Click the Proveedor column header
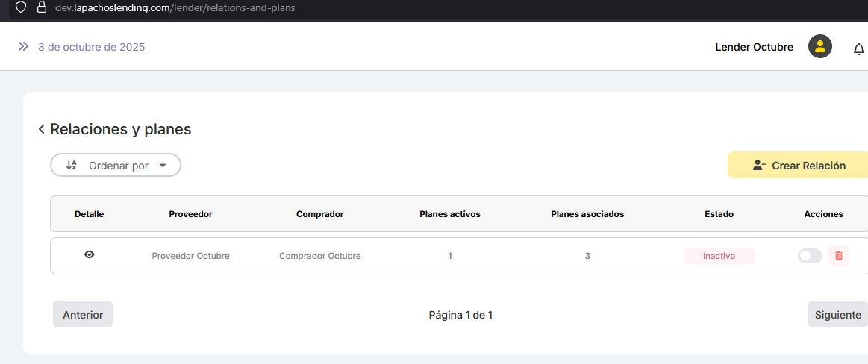This screenshot has height=364, width=868. (x=190, y=214)
